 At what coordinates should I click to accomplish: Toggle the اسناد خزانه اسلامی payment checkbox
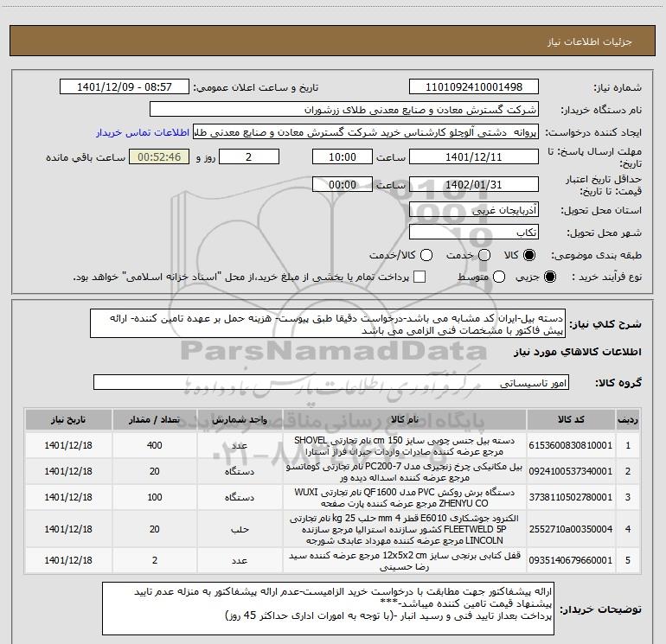(419, 277)
